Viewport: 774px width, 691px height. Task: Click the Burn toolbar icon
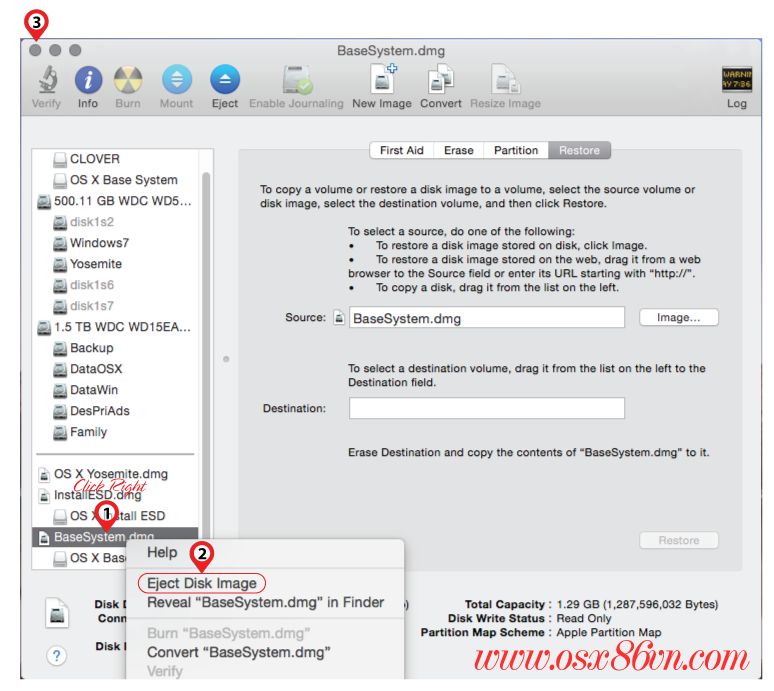[x=128, y=80]
